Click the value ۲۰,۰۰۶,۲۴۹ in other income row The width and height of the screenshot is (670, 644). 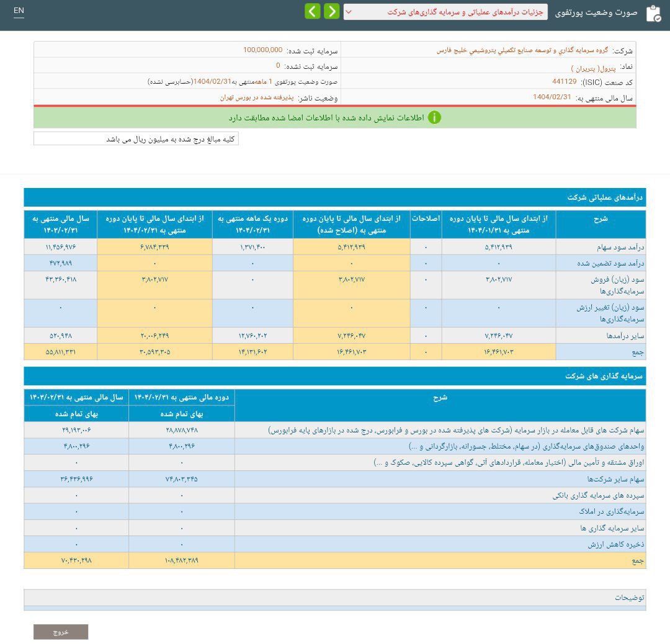pos(154,336)
